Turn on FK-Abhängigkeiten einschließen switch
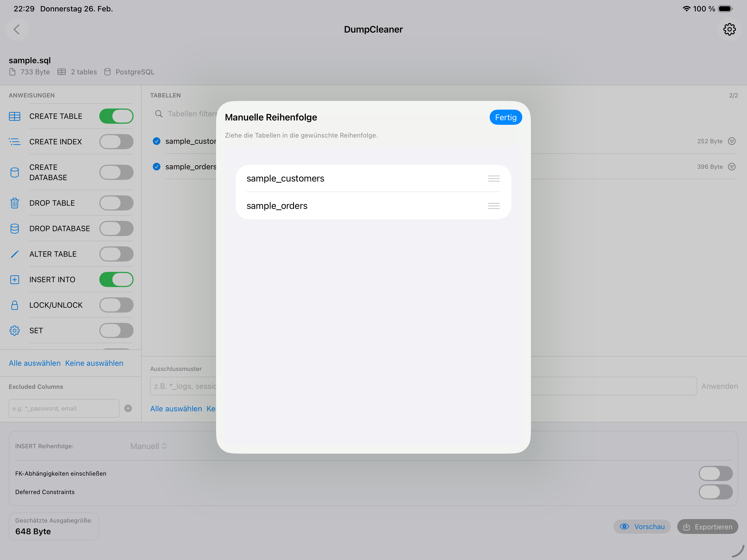Image resolution: width=747 pixels, height=560 pixels. [715, 473]
